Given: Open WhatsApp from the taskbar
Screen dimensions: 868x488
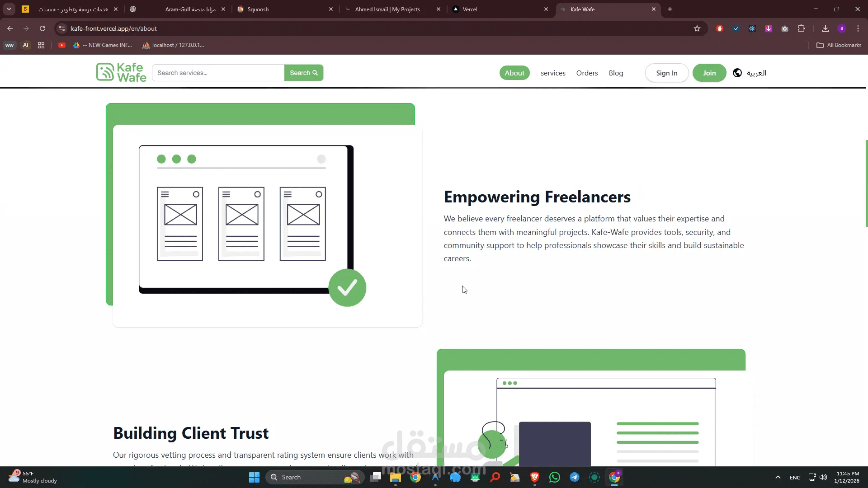Looking at the screenshot, I should (554, 477).
